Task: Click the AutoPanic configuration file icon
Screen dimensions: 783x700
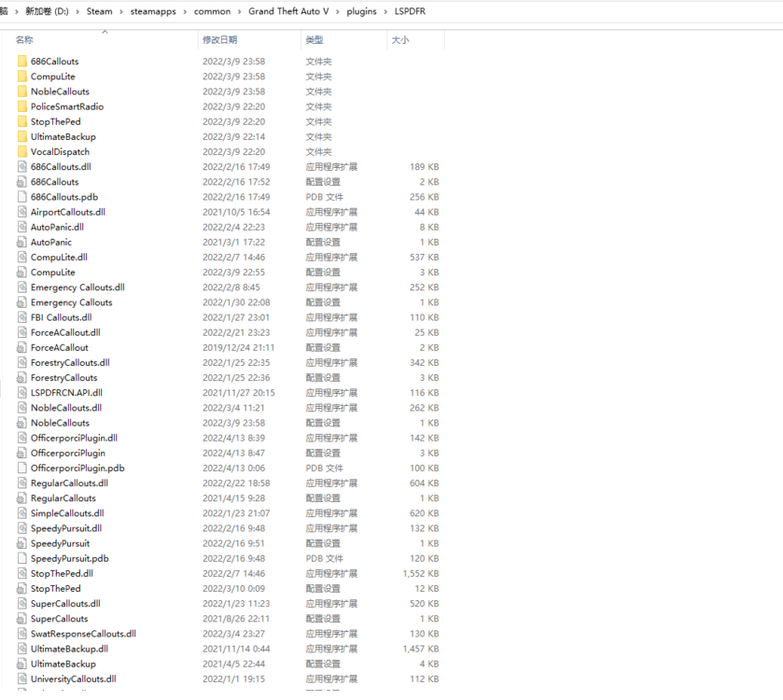Action: (x=21, y=242)
